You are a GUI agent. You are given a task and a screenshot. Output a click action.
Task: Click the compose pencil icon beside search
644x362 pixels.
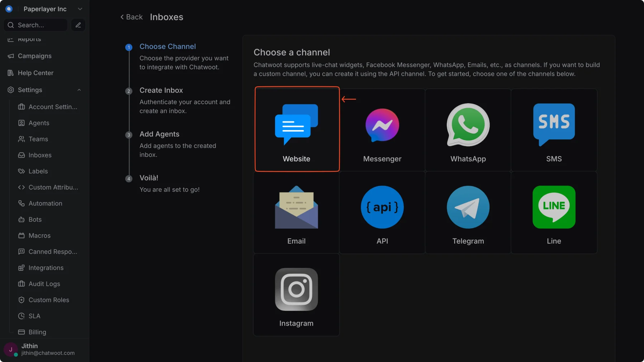[x=78, y=25]
